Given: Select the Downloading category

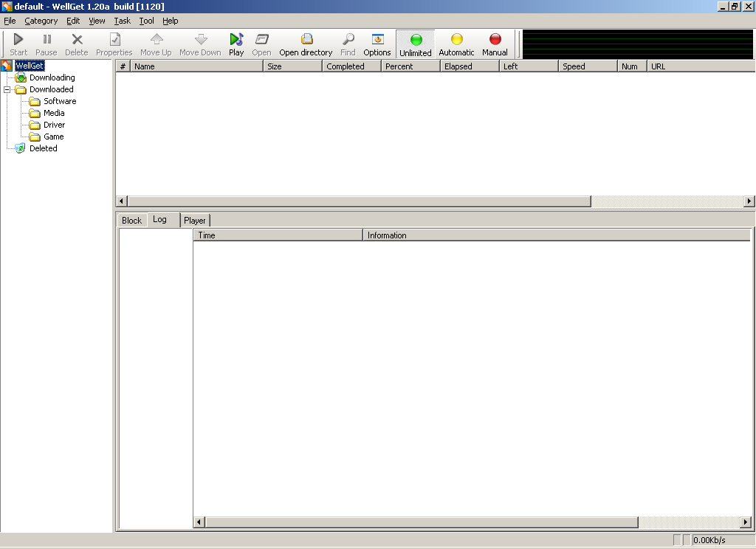Looking at the screenshot, I should click(52, 77).
